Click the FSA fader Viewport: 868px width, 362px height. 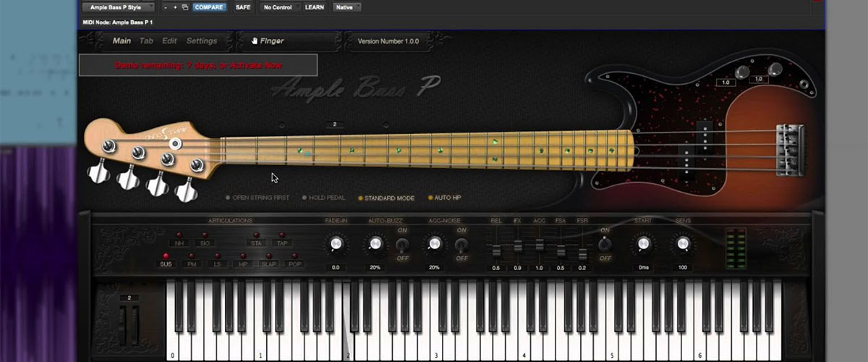561,251
